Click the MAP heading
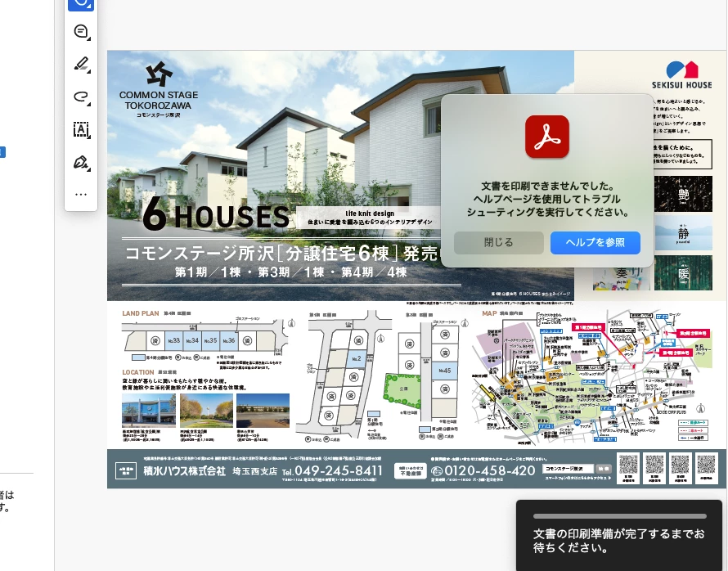This screenshot has width=728, height=571. click(489, 313)
